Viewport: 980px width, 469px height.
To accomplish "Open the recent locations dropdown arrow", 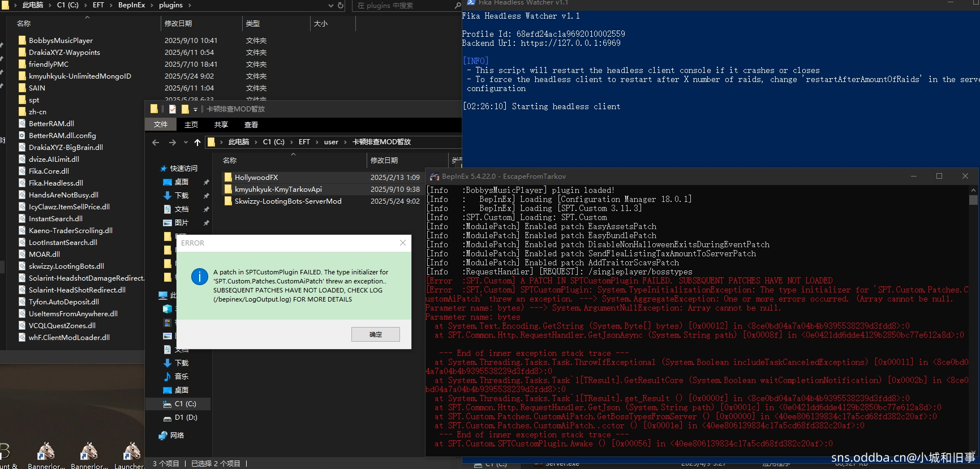I will tap(184, 143).
